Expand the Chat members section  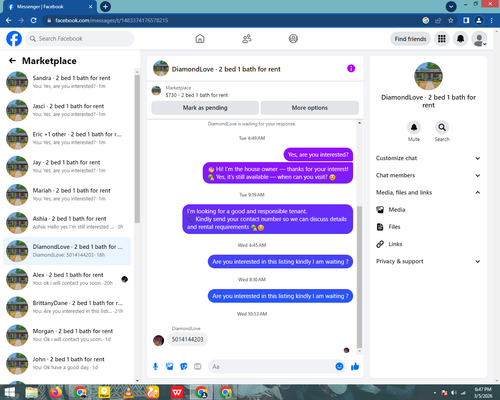(428, 175)
